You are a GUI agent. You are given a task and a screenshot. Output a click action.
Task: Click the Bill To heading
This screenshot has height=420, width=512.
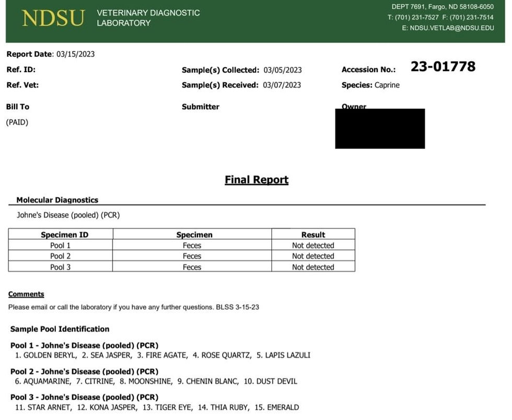tap(18, 107)
